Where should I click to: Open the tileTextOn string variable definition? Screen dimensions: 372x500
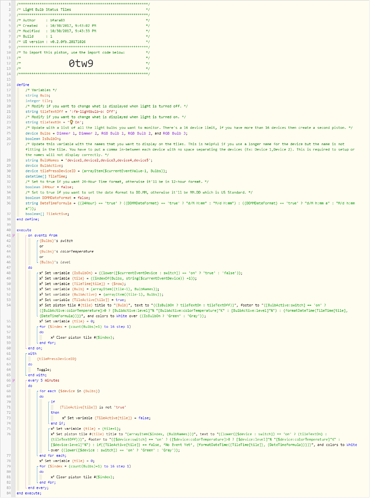pyautogui.click(x=55, y=123)
